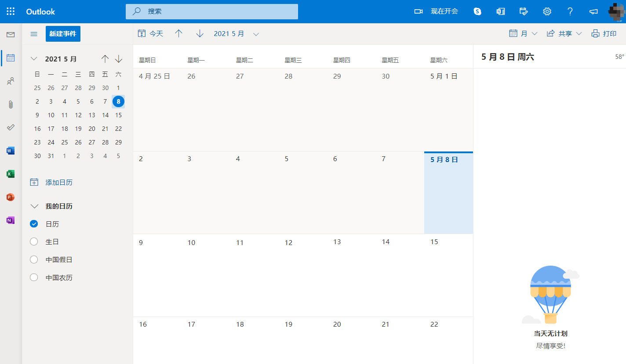Go to previous month in toolbar
Viewport: 626px width, 364px height.
(178, 33)
